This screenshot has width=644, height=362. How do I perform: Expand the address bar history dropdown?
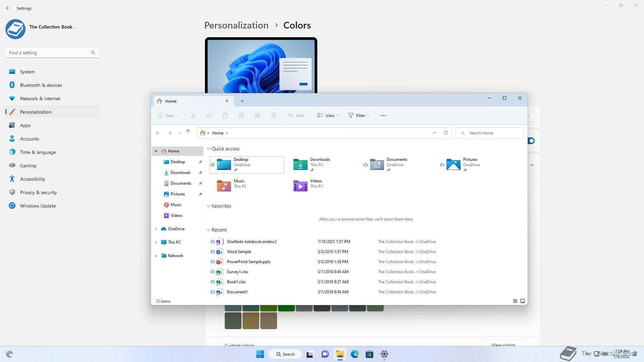pos(435,133)
